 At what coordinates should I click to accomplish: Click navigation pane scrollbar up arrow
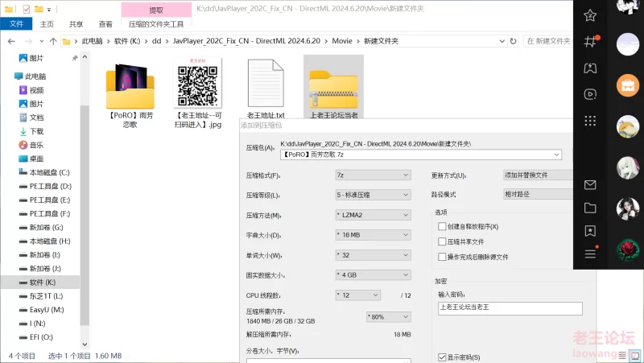(85, 57)
